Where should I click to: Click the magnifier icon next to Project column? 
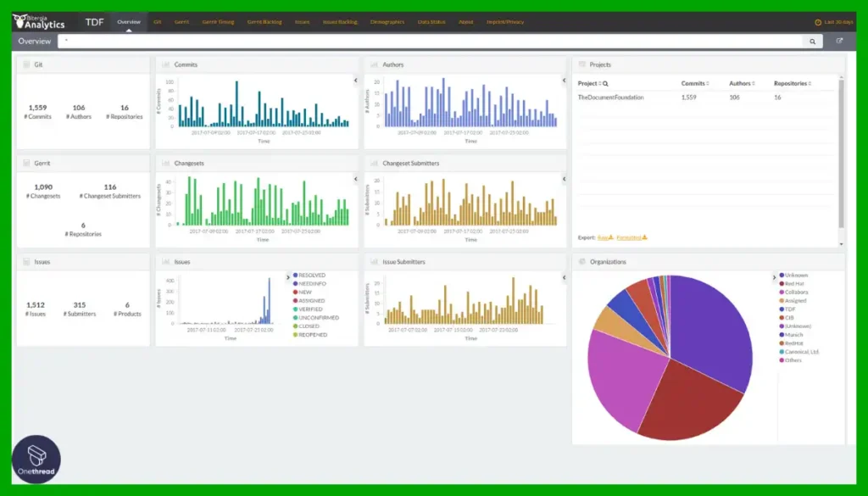605,84
